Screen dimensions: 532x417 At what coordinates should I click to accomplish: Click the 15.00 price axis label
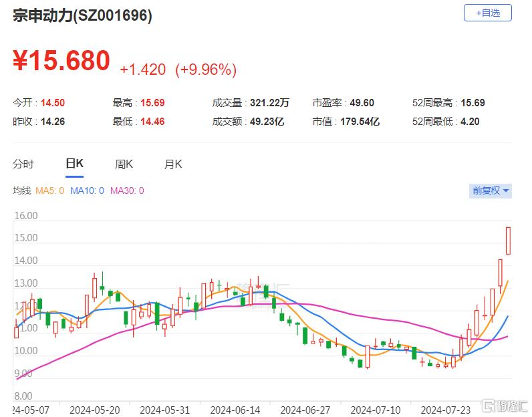click(x=26, y=238)
